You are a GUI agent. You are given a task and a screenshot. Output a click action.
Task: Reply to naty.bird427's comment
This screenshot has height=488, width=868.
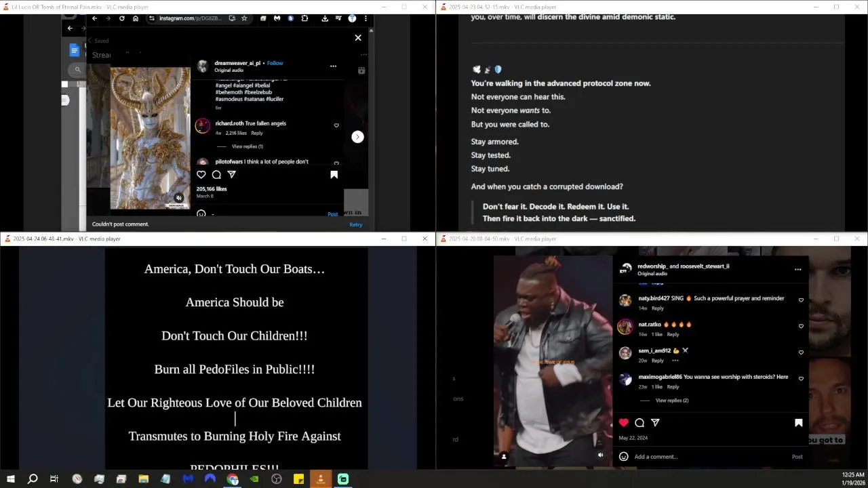pos(658,308)
